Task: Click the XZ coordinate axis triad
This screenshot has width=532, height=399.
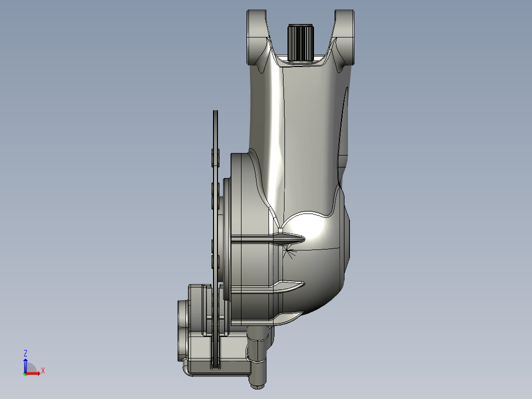Action: pyautogui.click(x=33, y=363)
